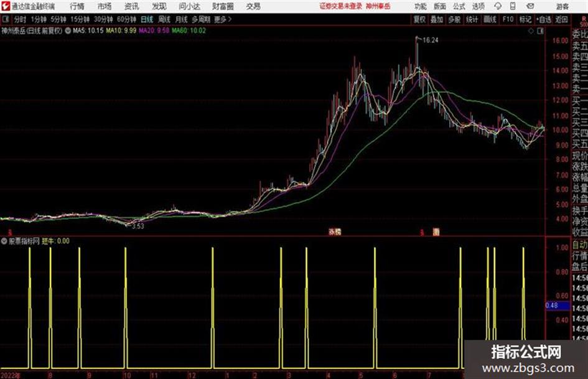Switch to the 多周期 multi-period tab

pyautogui.click(x=201, y=19)
